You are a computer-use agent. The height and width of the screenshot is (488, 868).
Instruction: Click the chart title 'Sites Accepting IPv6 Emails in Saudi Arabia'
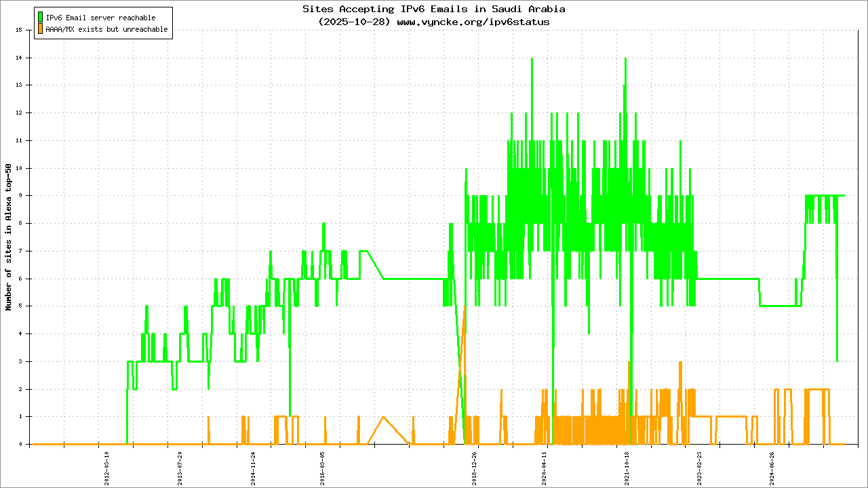433,9
